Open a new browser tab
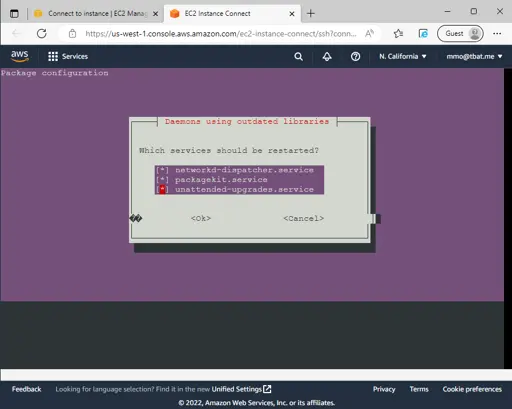The image size is (512, 409). (x=311, y=13)
